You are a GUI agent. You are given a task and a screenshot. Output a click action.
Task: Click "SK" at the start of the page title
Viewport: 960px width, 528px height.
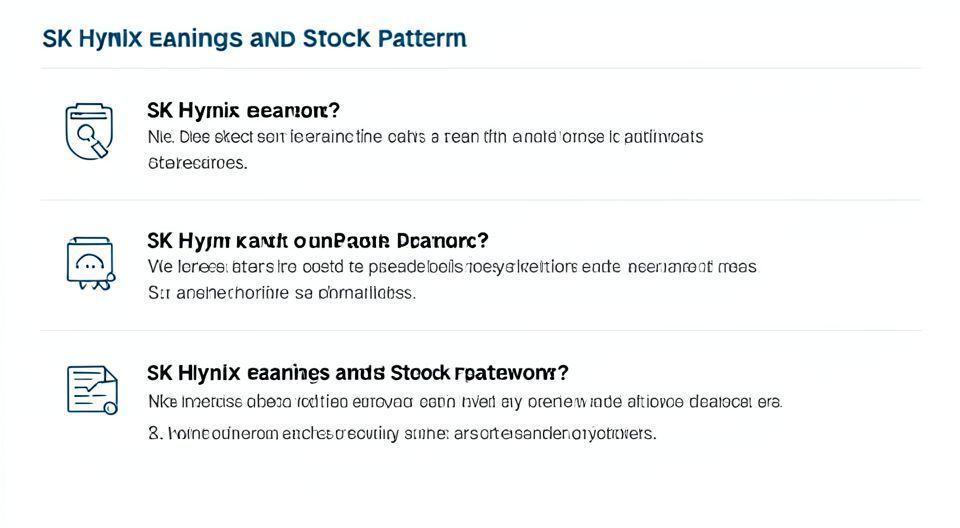[56, 39]
